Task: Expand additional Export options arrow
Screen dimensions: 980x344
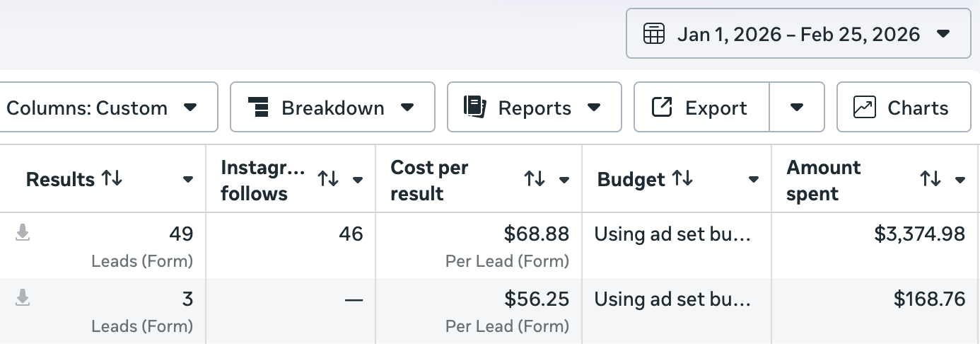Action: [797, 108]
